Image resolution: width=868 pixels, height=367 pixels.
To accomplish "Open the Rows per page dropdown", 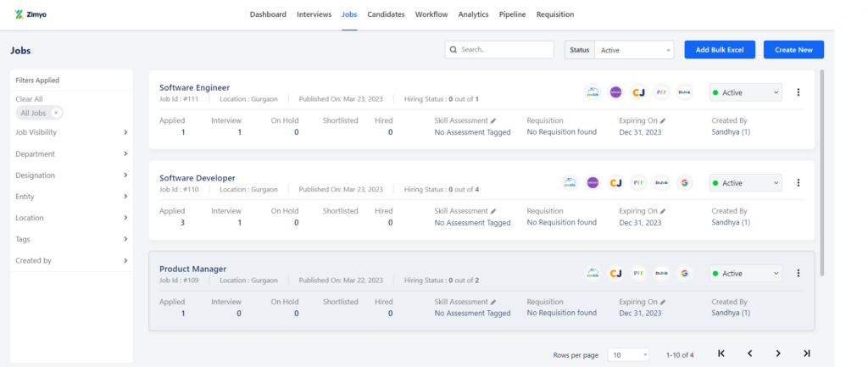I will pyautogui.click(x=628, y=354).
